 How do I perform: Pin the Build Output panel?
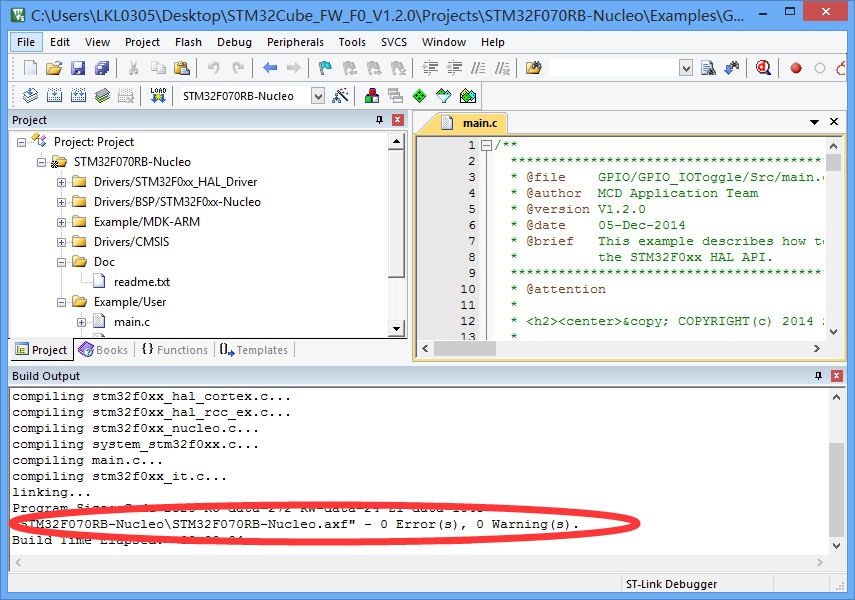[x=818, y=375]
